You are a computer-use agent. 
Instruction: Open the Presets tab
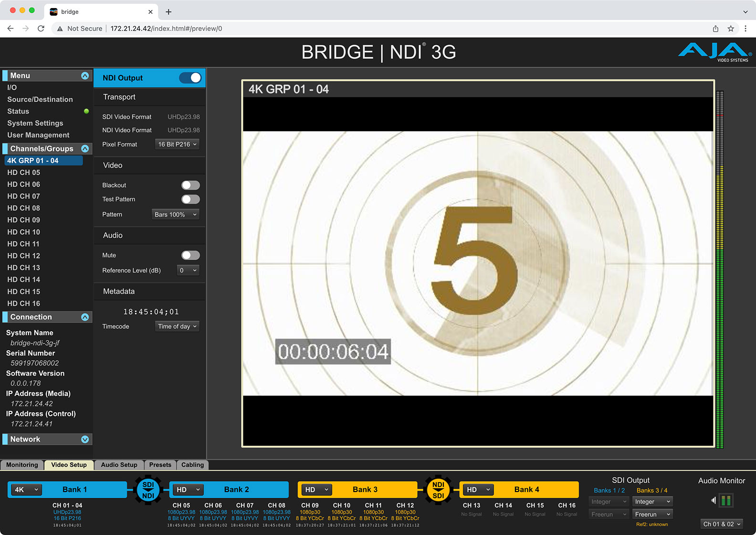[160, 465]
